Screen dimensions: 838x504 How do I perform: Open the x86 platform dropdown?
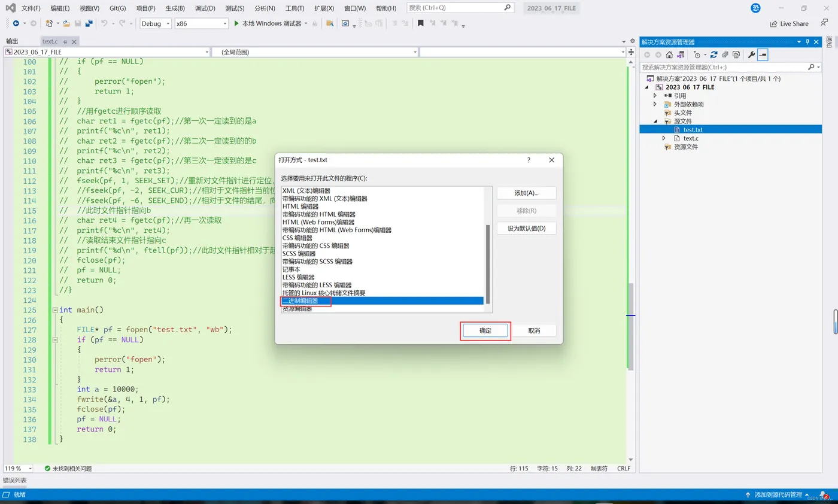[225, 23]
